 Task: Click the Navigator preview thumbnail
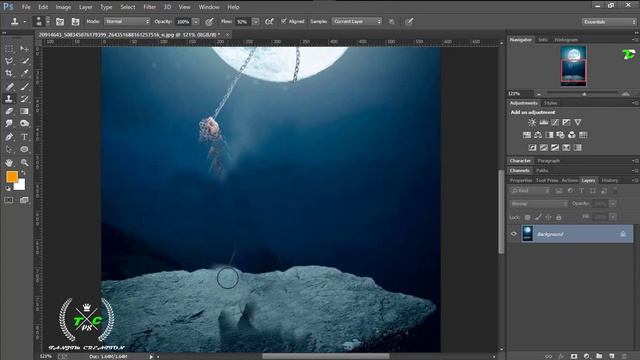pyautogui.click(x=573, y=66)
